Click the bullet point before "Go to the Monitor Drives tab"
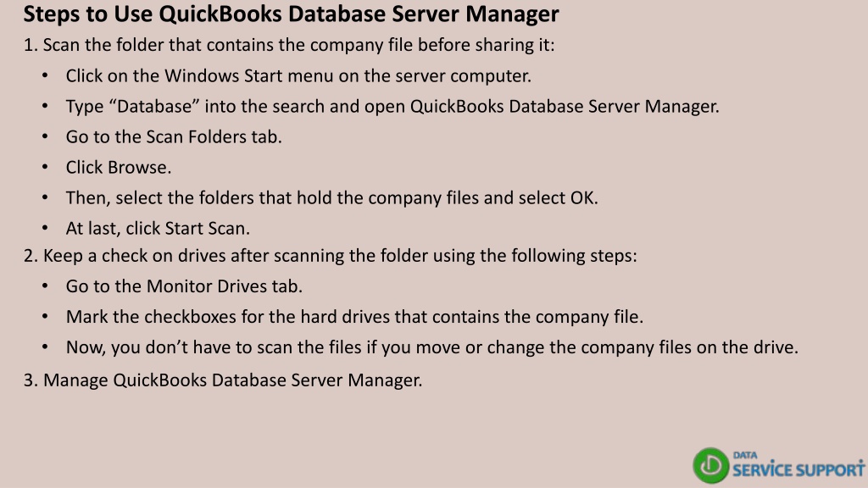The image size is (868, 488). pos(45,286)
